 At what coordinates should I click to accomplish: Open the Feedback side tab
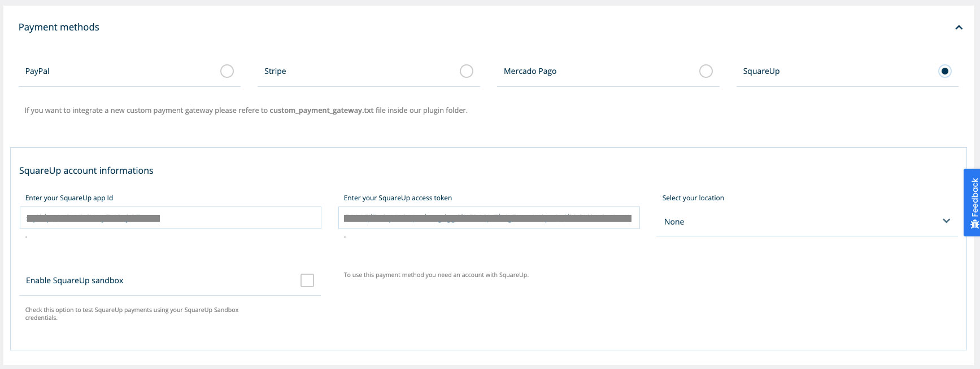[x=972, y=203]
